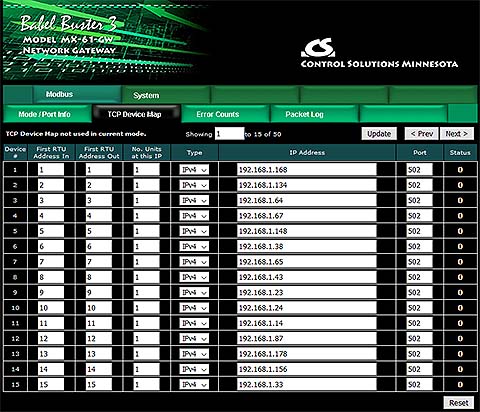Click 'TCP Device Map not used' message
Viewport: 480px width, 412px height.
[76, 134]
